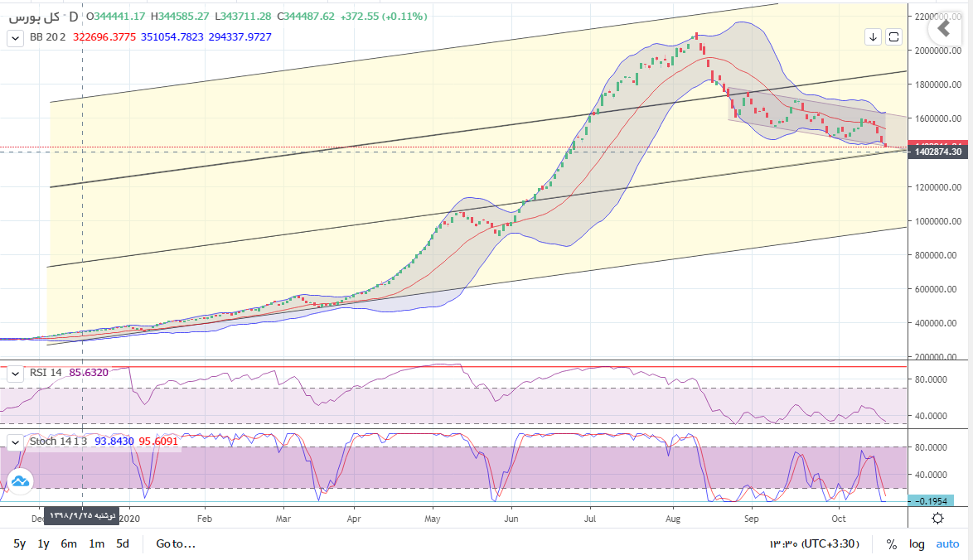This screenshot has height=560, width=973.
Task: Click 40.0000 on the Stoch scale
Action: [x=931, y=475]
